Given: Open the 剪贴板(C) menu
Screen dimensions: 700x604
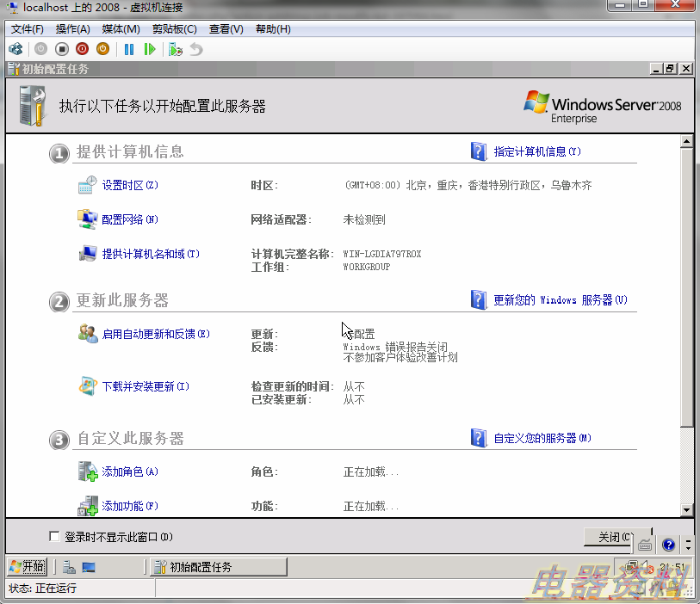Looking at the screenshot, I should pyautogui.click(x=174, y=29).
